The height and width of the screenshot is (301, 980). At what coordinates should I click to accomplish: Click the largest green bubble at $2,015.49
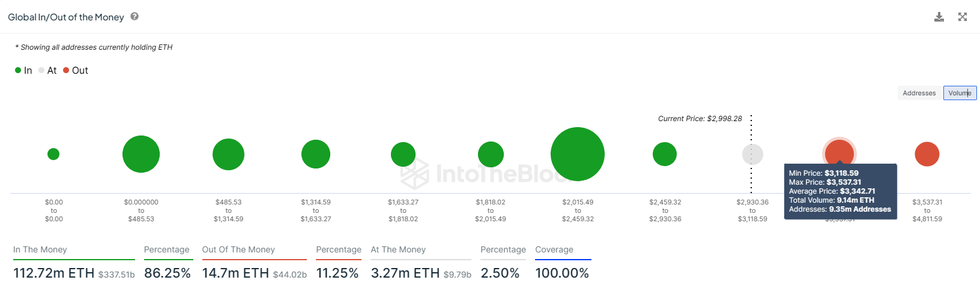tap(577, 154)
